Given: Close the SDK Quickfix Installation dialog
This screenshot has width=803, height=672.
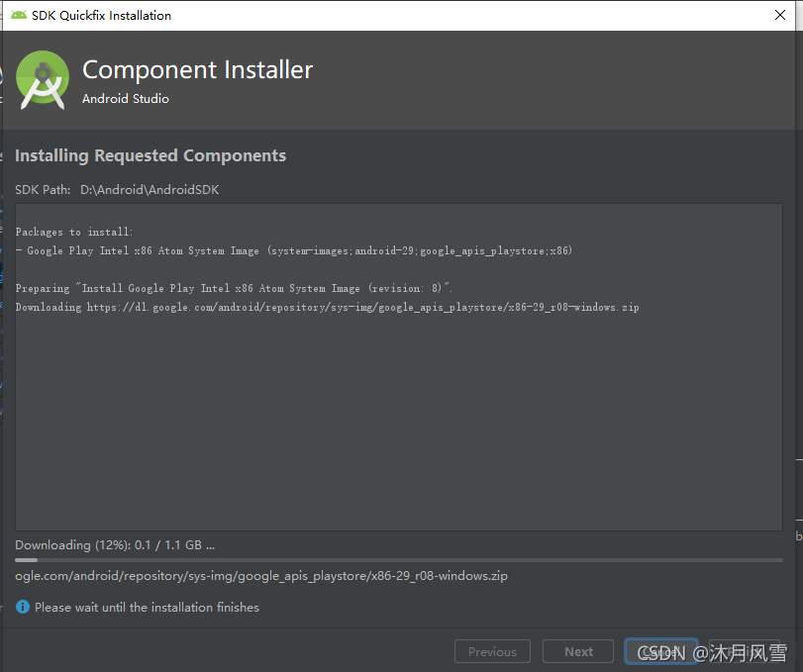Looking at the screenshot, I should point(780,16).
